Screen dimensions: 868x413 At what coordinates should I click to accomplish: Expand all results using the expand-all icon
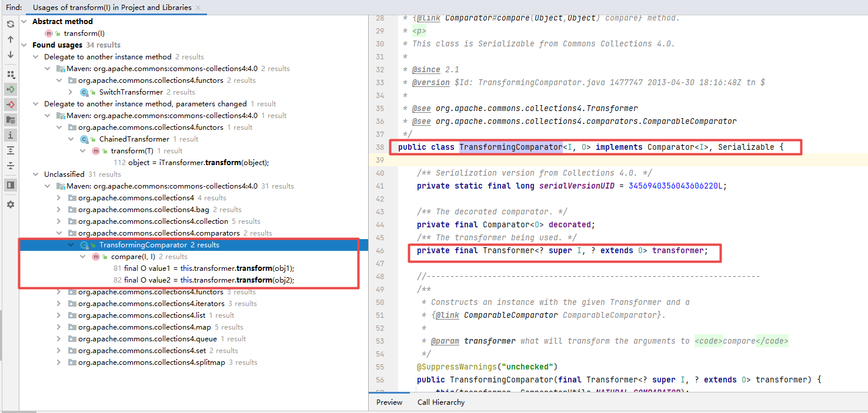pos(11,150)
